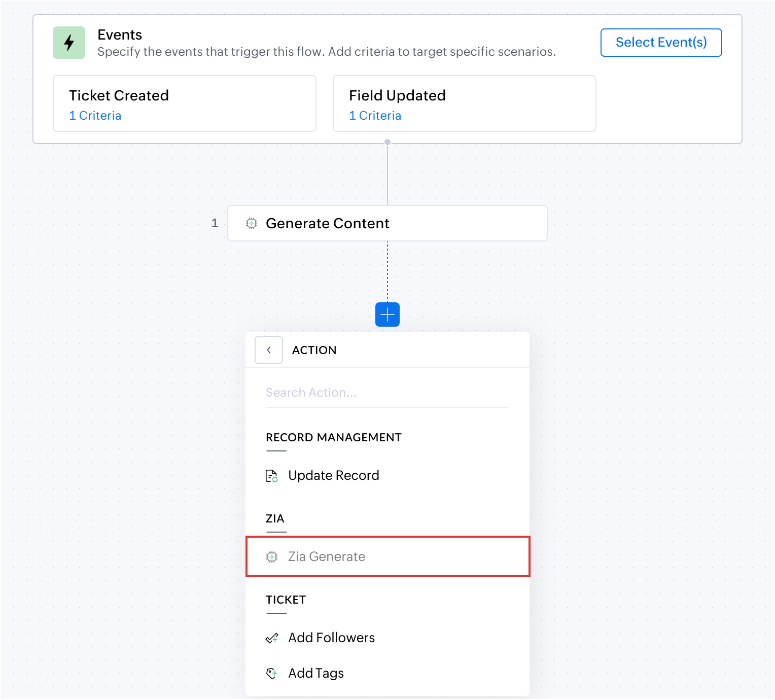Click the Add Followers checkmark icon

[272, 638]
